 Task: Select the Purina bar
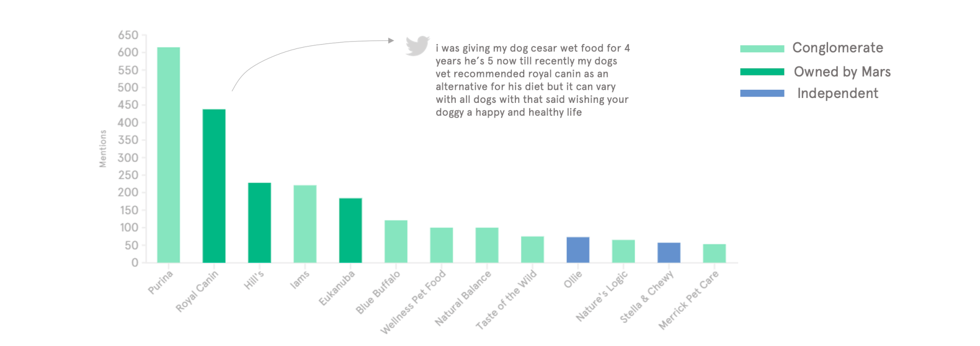168,155
